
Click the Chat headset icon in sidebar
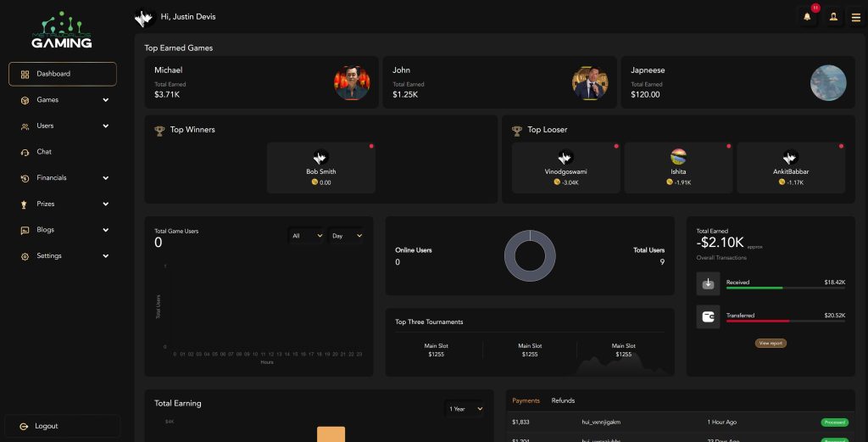pyautogui.click(x=25, y=153)
